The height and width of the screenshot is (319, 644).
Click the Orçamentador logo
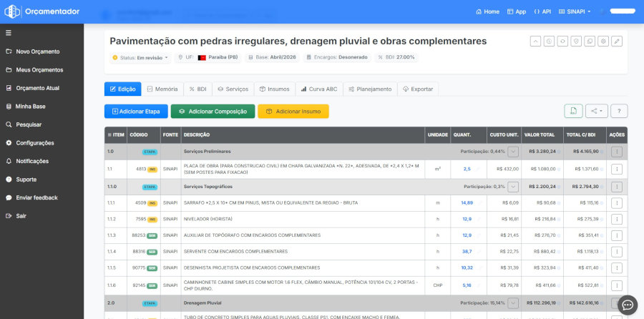42,11
